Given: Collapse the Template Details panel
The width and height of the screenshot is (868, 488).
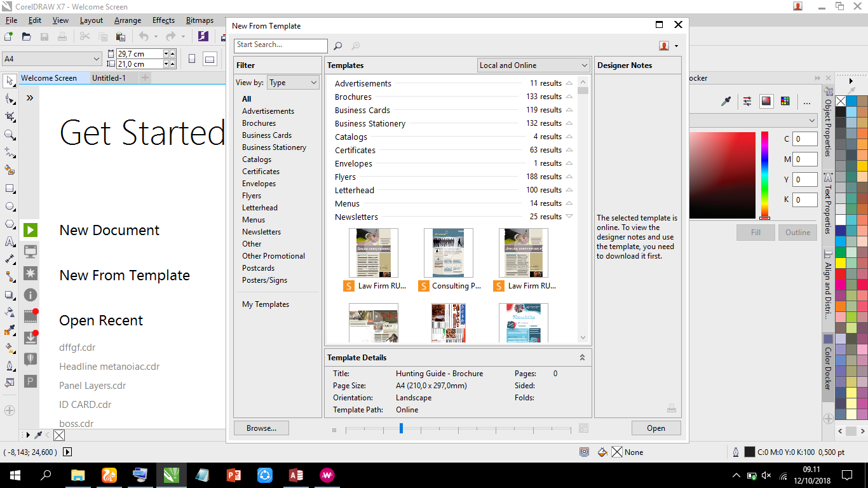Looking at the screenshot, I should (582, 358).
